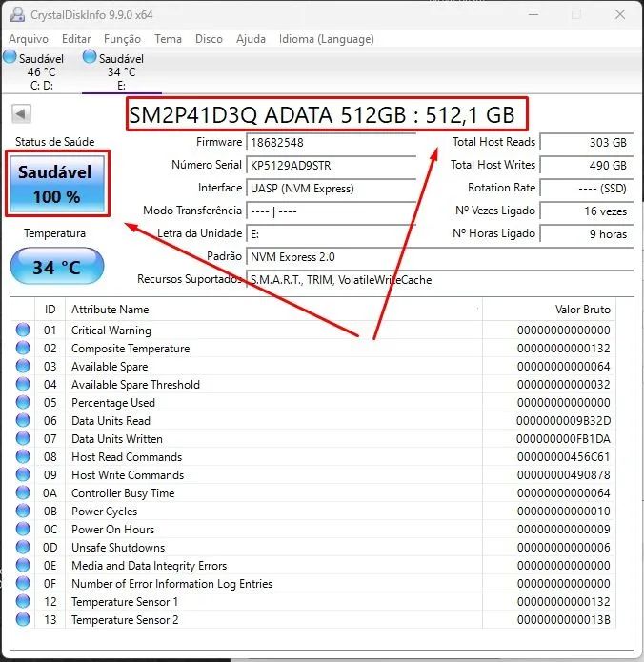Select the Power Cycles attribute name
The height and width of the screenshot is (662, 644).
[x=104, y=512]
